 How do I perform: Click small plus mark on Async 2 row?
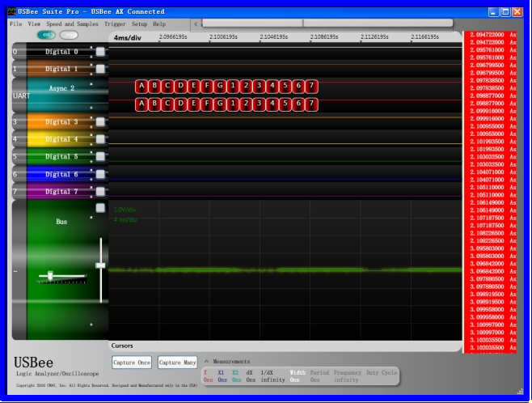pyautogui.click(x=91, y=108)
